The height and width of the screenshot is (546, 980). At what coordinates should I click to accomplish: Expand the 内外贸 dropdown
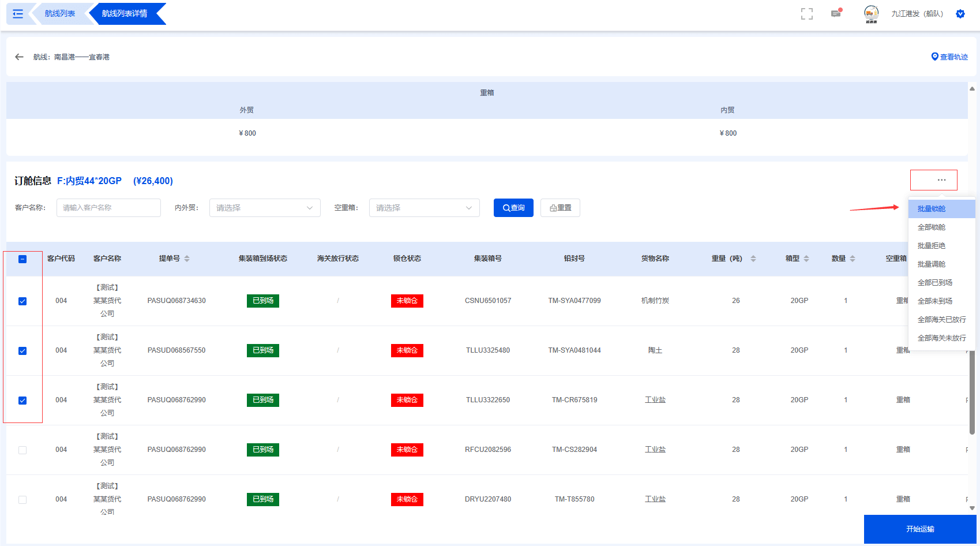click(264, 208)
